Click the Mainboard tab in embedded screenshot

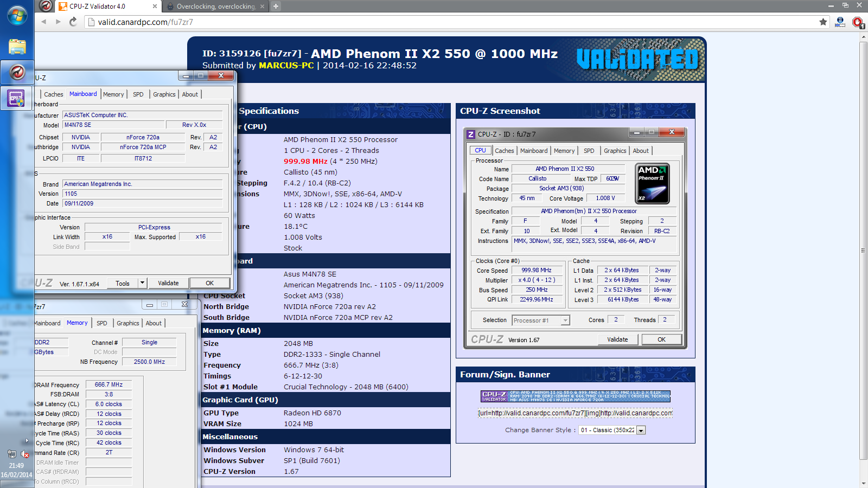tap(534, 151)
